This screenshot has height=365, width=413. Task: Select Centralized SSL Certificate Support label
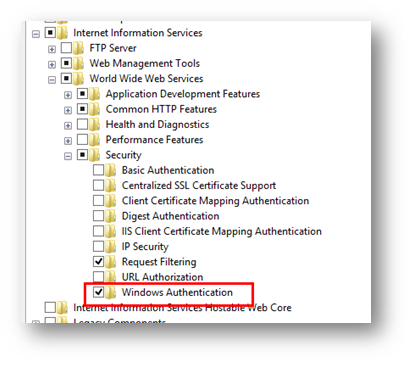(x=199, y=186)
